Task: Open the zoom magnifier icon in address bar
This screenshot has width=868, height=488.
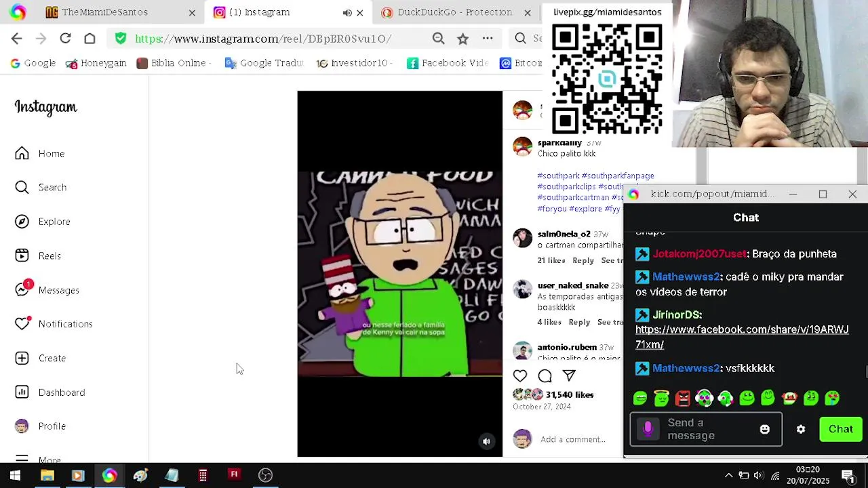Action: click(x=439, y=39)
